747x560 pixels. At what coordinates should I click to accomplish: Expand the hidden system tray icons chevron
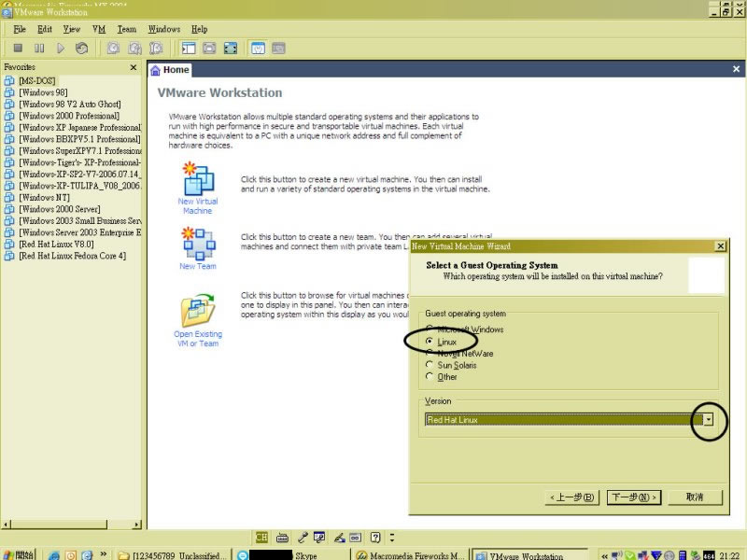coord(604,555)
